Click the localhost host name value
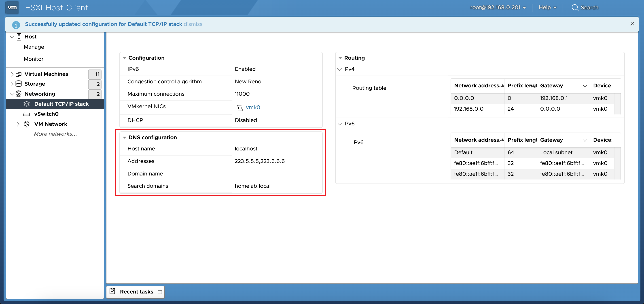This screenshot has width=644, height=304. tap(246, 149)
